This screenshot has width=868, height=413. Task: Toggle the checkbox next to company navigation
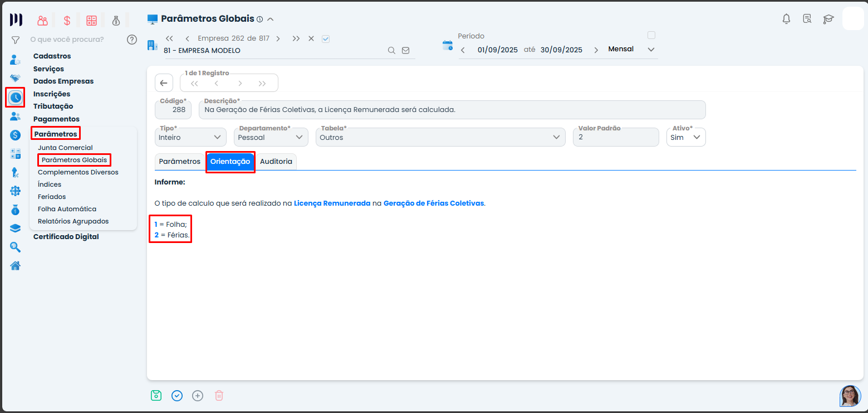pyautogui.click(x=326, y=38)
